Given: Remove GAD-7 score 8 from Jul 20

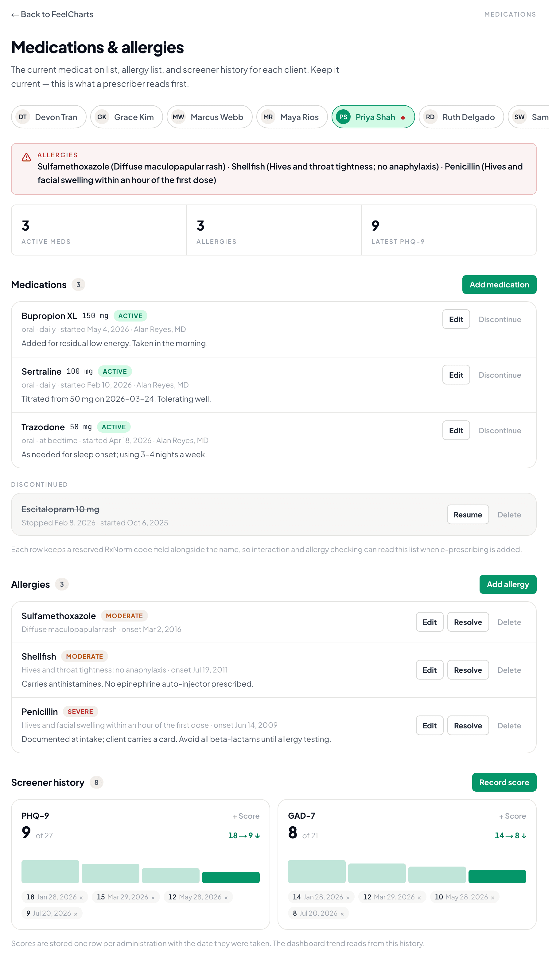Looking at the screenshot, I should (x=342, y=914).
